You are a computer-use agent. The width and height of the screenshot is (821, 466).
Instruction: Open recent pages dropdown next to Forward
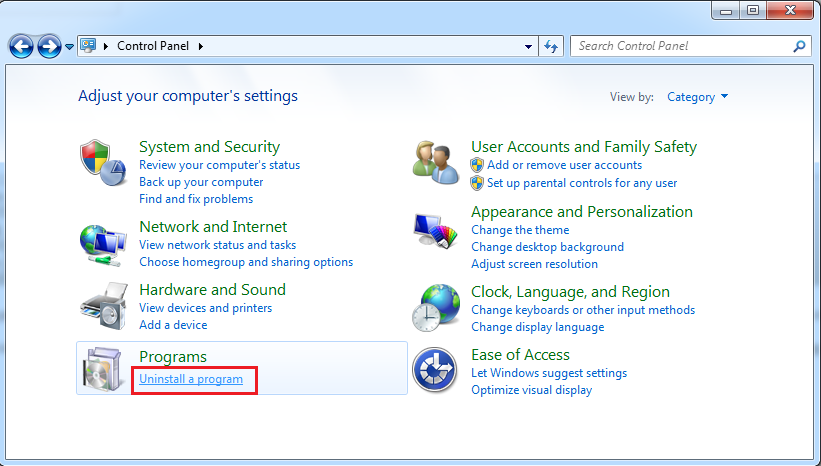(x=69, y=46)
